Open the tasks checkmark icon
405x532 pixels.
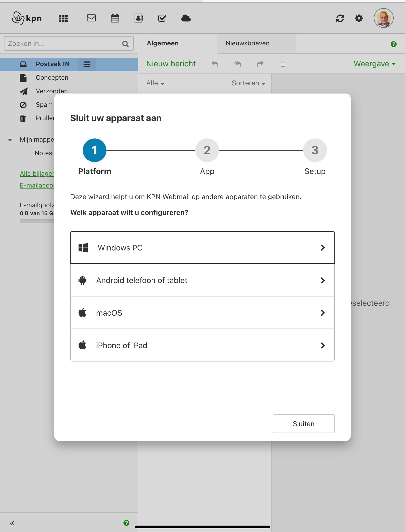point(162,18)
